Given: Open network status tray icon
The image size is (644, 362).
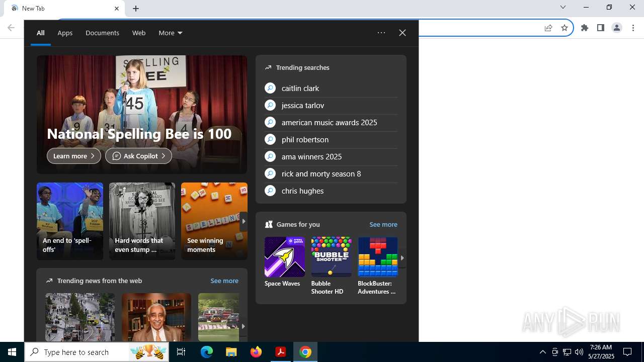Looking at the screenshot, I should point(567,352).
